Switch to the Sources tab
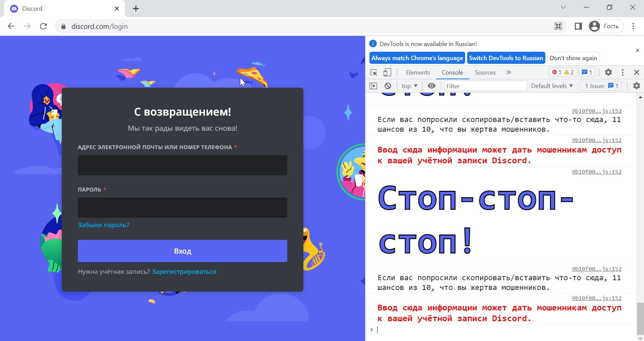The width and height of the screenshot is (644, 341). tap(485, 73)
